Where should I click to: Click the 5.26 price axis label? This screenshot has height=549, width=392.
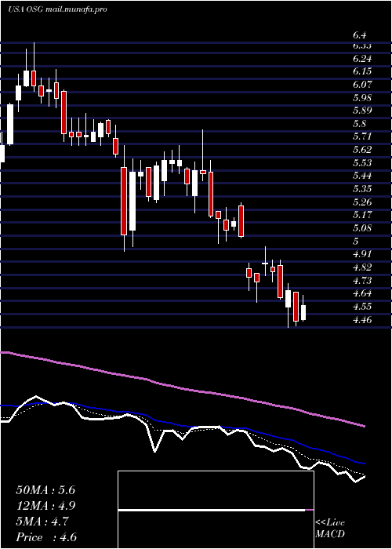[362, 202]
